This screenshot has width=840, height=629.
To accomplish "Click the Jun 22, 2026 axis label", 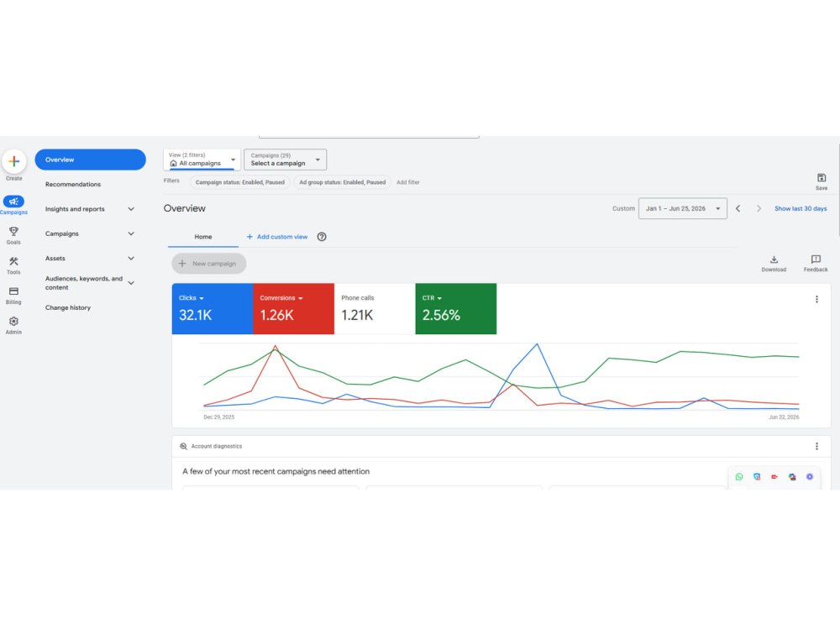I will (784, 417).
